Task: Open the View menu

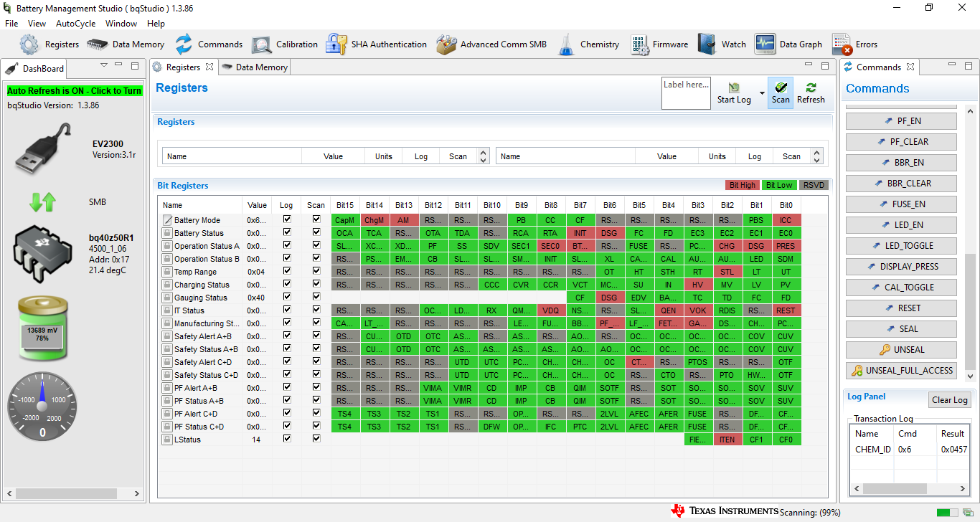Action: coord(37,24)
